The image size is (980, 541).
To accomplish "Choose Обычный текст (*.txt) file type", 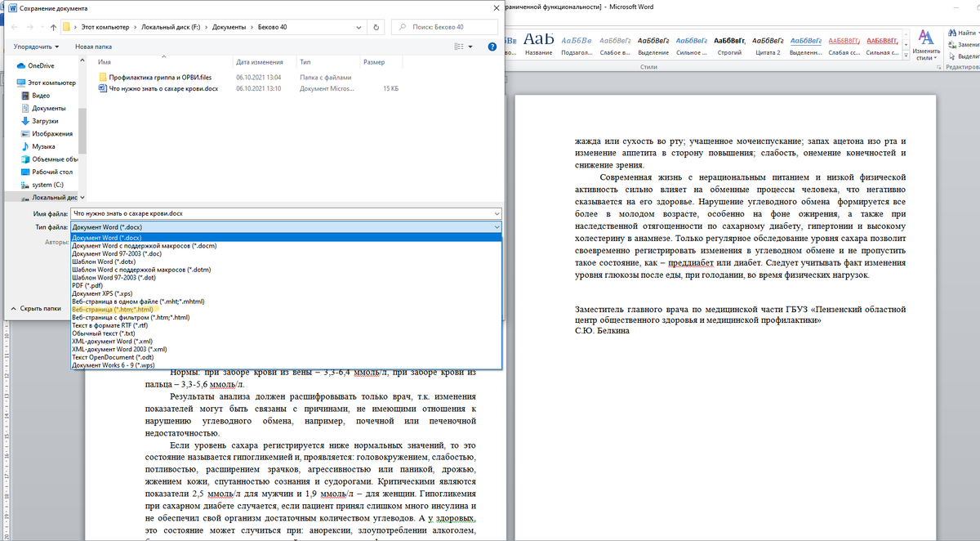I will tap(286, 333).
